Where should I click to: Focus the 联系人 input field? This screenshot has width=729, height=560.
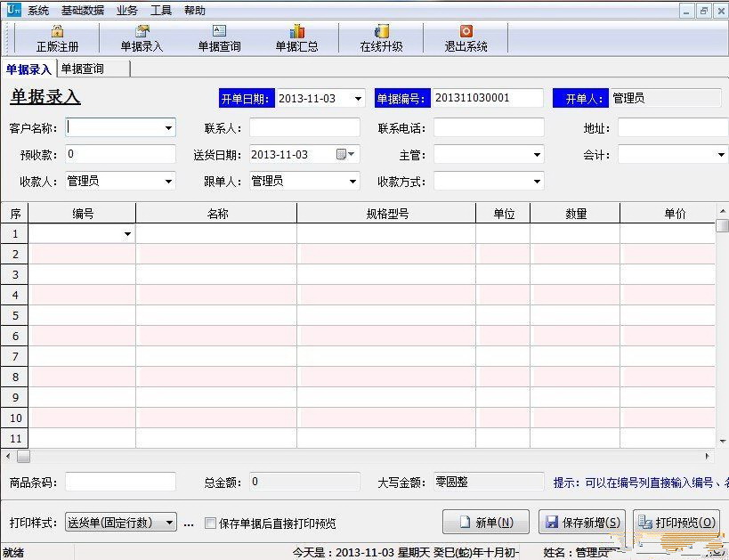coord(304,127)
